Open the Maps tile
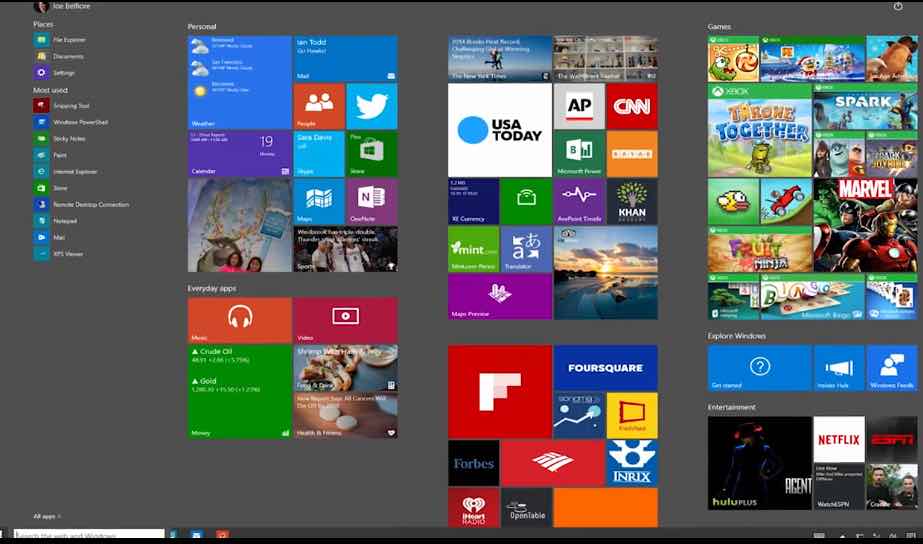Image resolution: width=923 pixels, height=544 pixels. point(319,201)
